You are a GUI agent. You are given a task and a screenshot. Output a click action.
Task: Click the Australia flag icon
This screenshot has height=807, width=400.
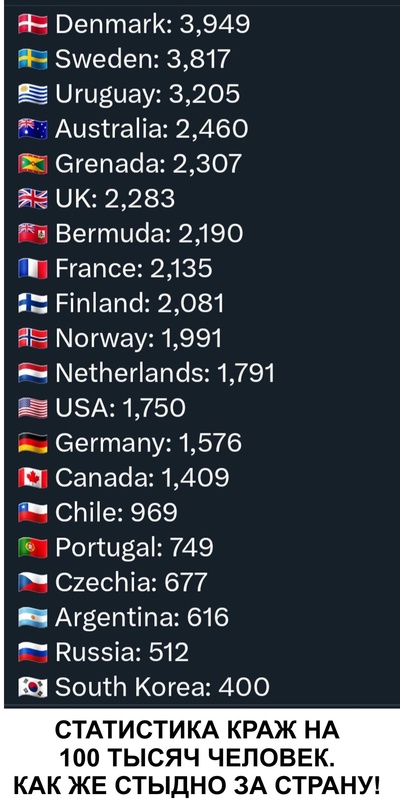[33, 129]
